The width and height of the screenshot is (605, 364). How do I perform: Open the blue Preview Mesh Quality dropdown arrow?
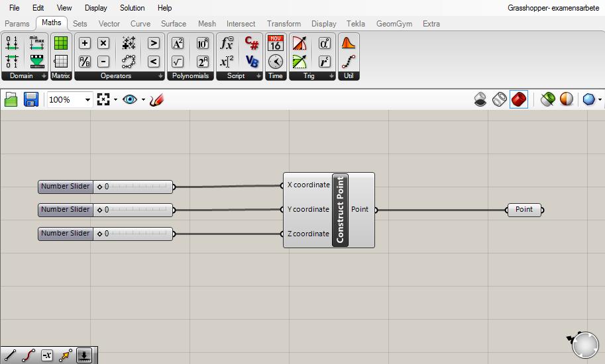[600, 100]
